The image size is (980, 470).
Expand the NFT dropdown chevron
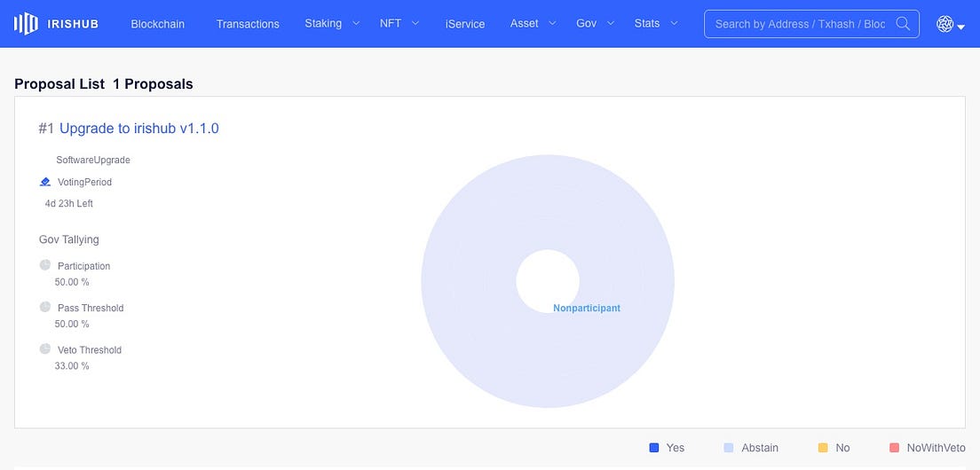[x=415, y=23]
